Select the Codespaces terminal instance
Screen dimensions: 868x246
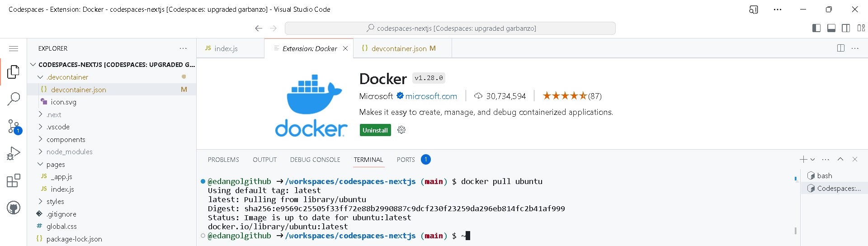834,188
